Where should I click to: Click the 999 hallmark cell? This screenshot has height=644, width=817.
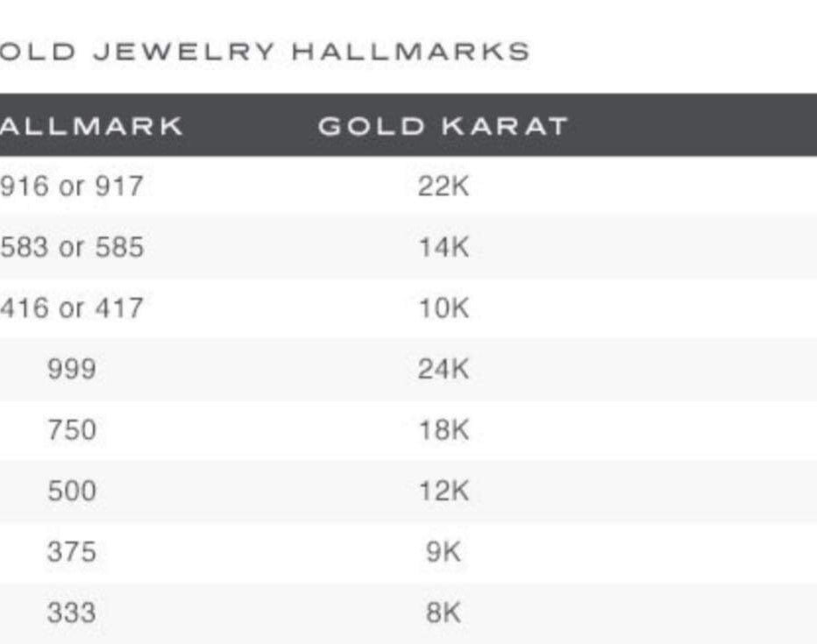click(71, 369)
